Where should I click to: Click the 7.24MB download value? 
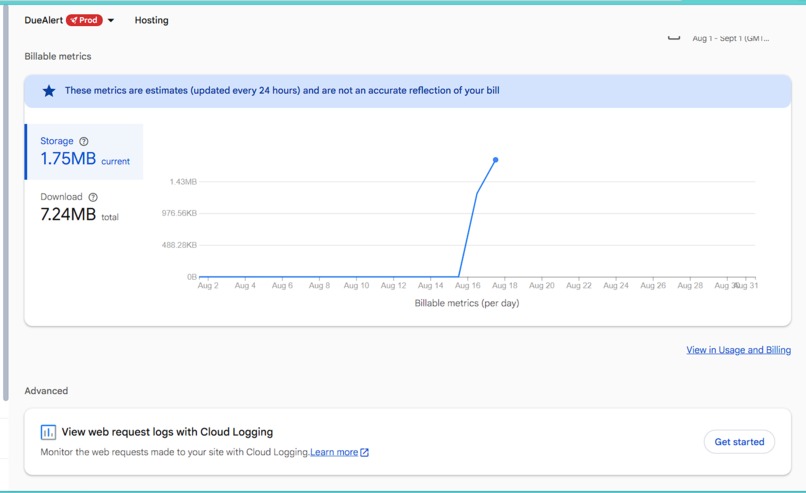(x=68, y=214)
